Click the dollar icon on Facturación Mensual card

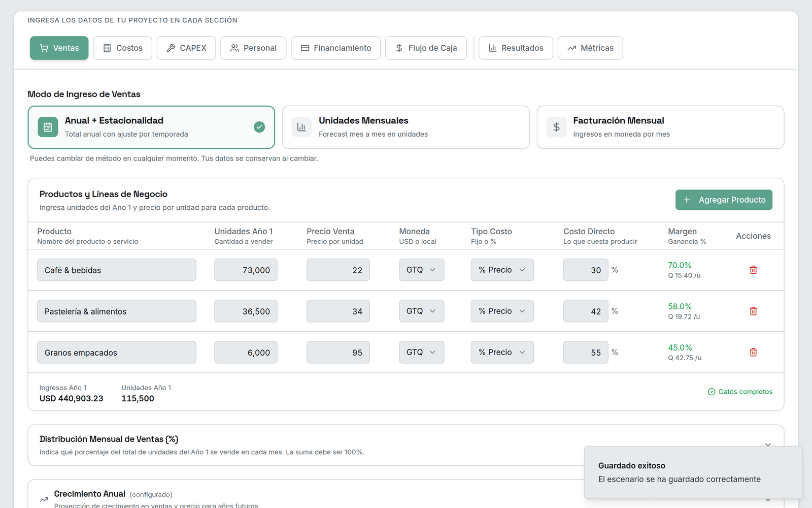(x=556, y=127)
